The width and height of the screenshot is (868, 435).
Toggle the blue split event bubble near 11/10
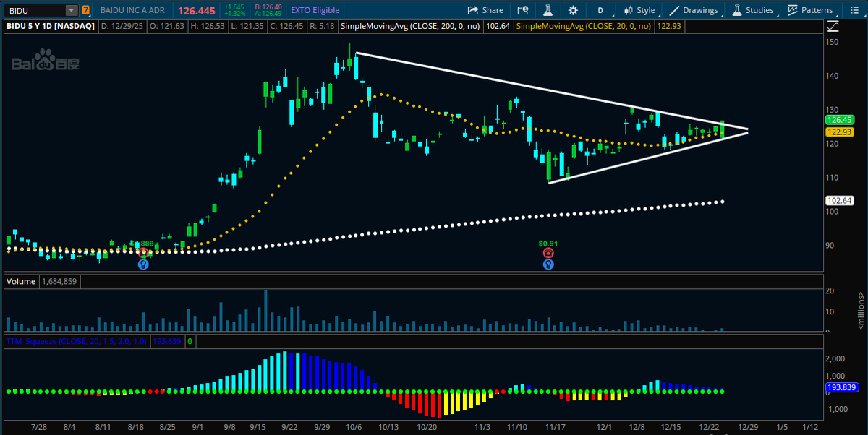click(x=548, y=264)
